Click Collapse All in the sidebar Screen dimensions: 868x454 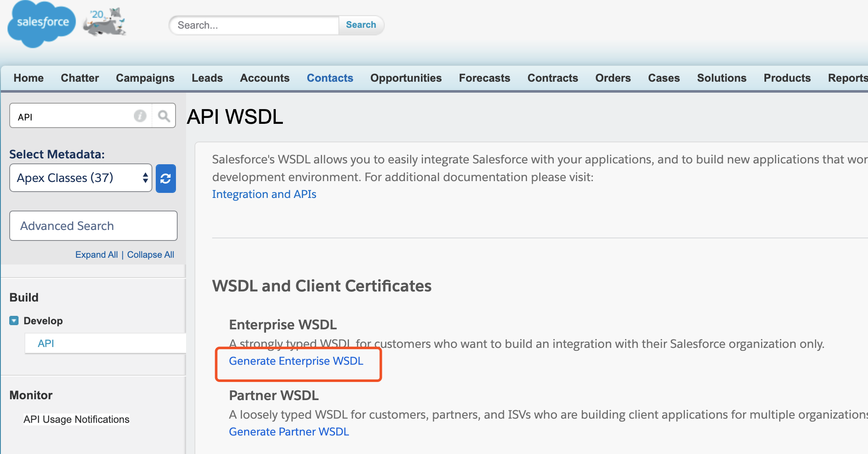click(150, 255)
